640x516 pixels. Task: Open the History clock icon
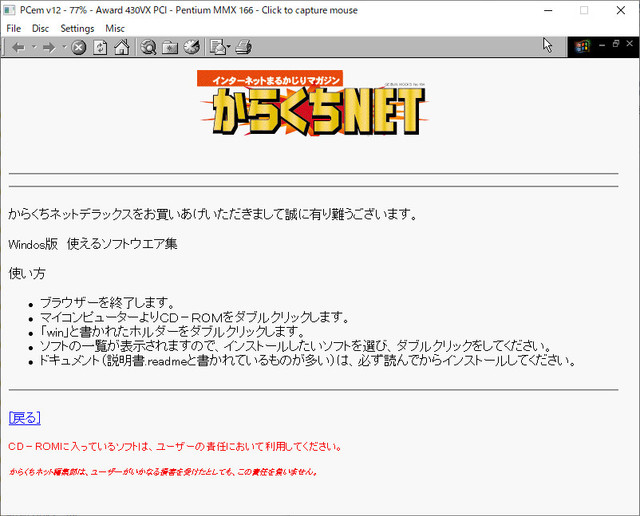[191, 47]
